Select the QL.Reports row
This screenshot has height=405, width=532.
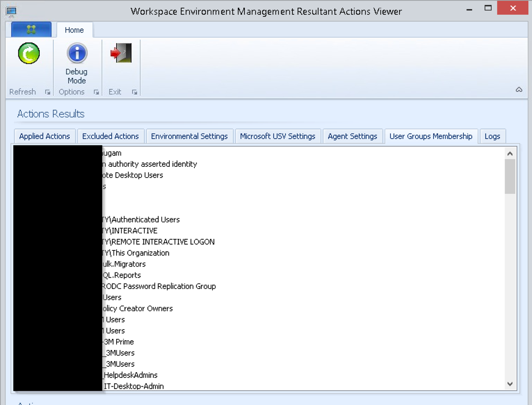click(260, 275)
